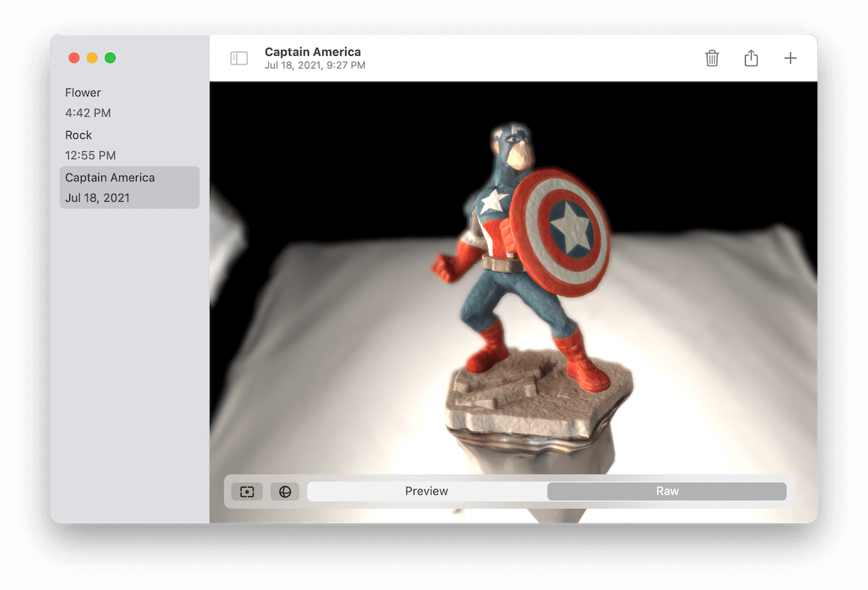Click the date text Jul 18, 2021, 9:27 PM
Screen dimensions: 868x590
pos(315,66)
